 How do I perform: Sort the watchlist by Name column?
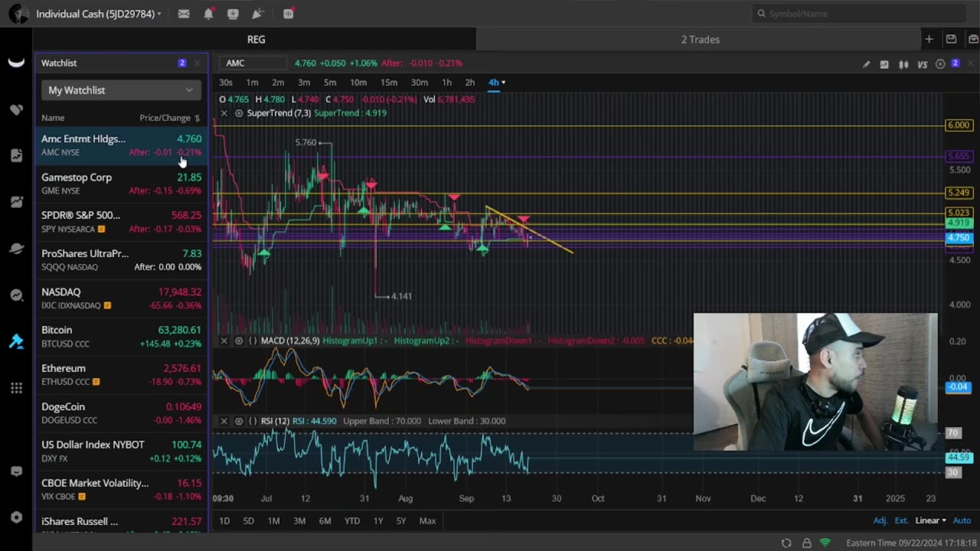53,118
